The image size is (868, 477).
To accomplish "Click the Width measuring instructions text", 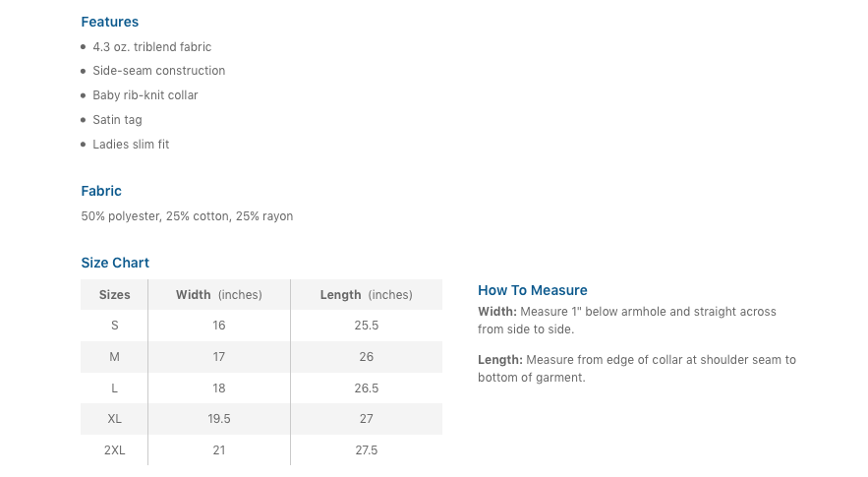I will coord(627,321).
